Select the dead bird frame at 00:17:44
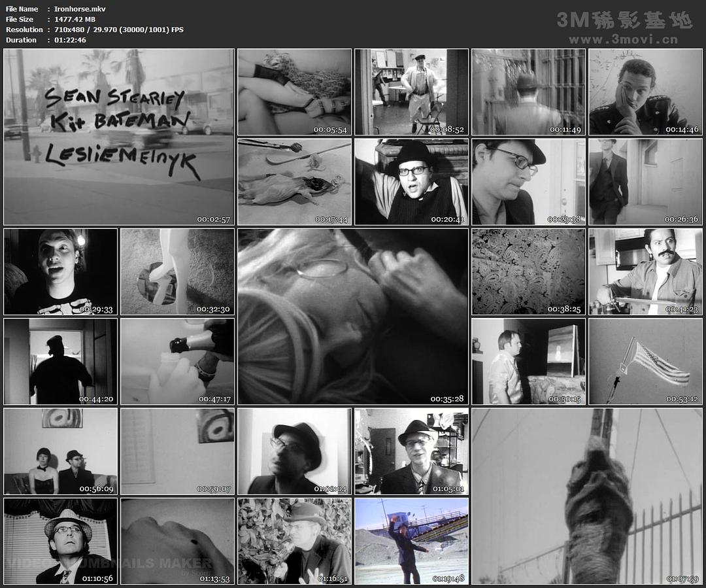This screenshot has height=588, width=706. click(x=294, y=181)
